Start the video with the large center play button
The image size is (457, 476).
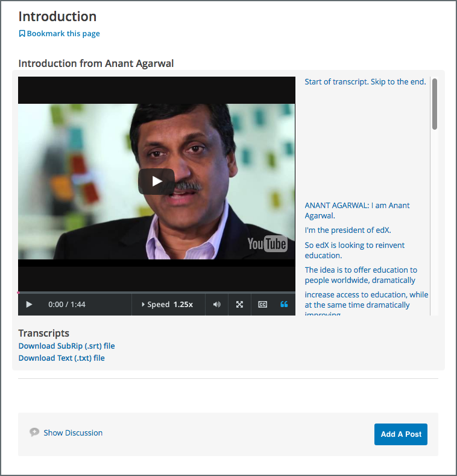pos(156,181)
